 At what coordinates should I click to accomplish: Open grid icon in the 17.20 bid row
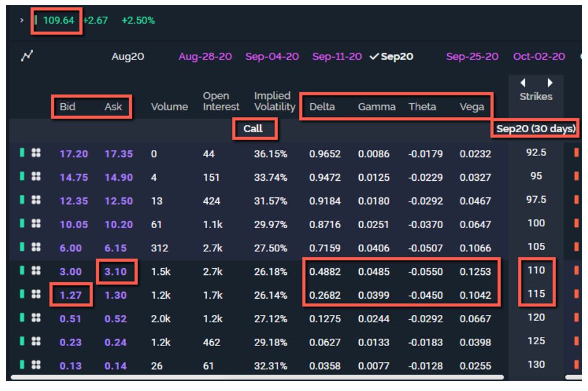(x=36, y=152)
